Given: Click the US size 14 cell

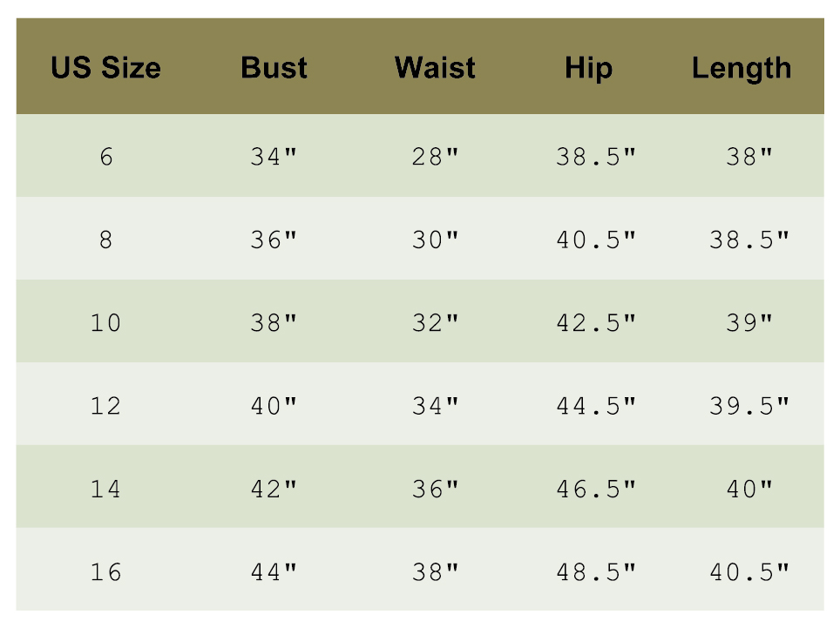Looking at the screenshot, I should pyautogui.click(x=105, y=489).
